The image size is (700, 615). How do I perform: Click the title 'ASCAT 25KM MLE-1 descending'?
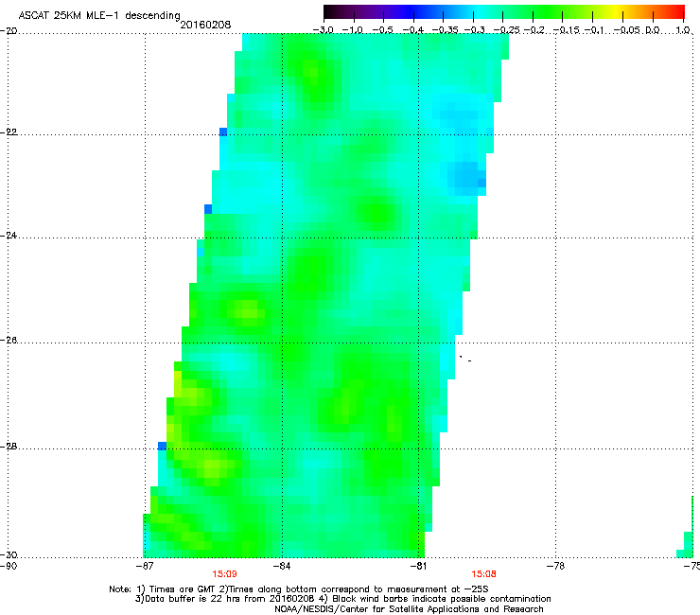99,15
